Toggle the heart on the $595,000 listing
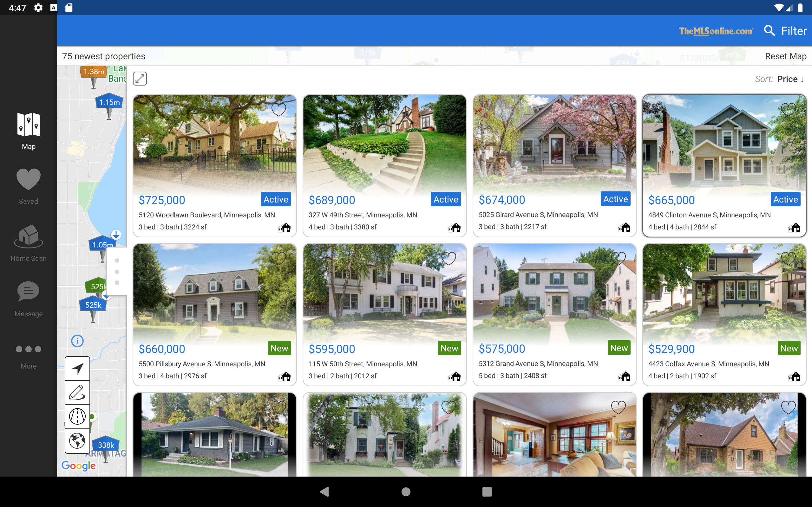This screenshot has width=812, height=507. tap(449, 258)
